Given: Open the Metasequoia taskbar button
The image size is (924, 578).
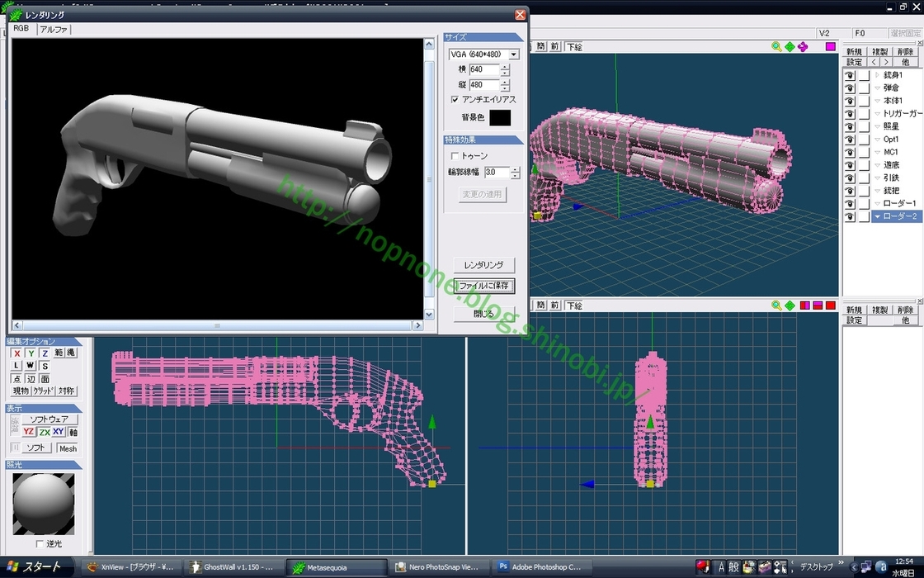Looking at the screenshot, I should 337,567.
